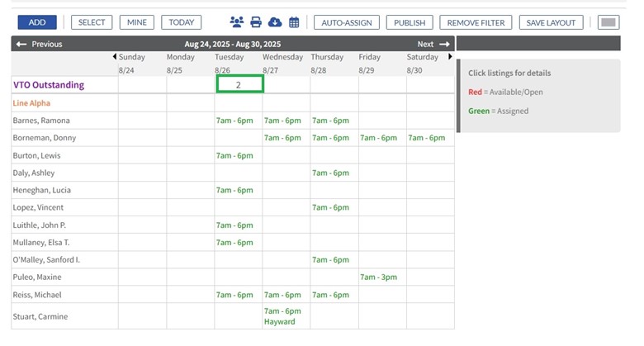Screen dimensions: 644x346
Task: Open Borneman, Donny's Saturday shift
Action: [x=426, y=138]
